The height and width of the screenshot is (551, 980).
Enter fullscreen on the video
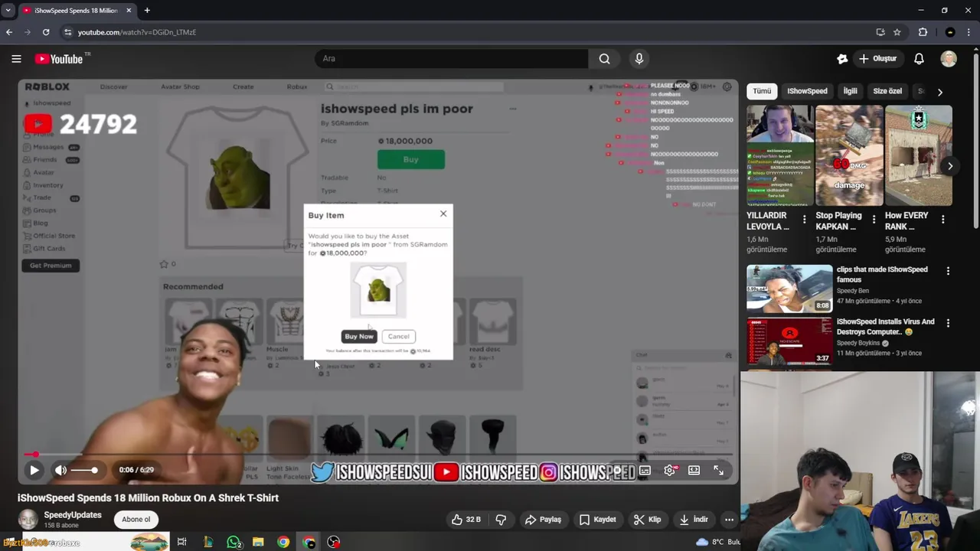point(718,470)
